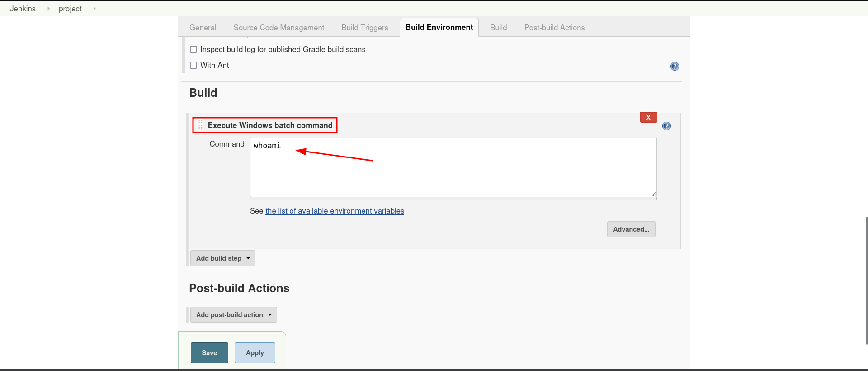Screen dimensions: 868x371
Task: Grab the drag handle of the build step
Action: click(x=201, y=125)
